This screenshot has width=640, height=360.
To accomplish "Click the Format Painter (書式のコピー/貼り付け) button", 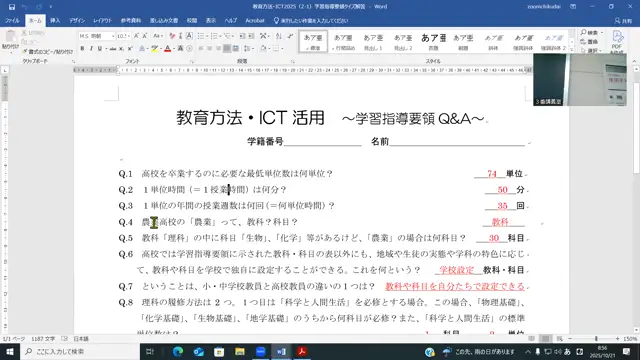I will (x=47, y=52).
